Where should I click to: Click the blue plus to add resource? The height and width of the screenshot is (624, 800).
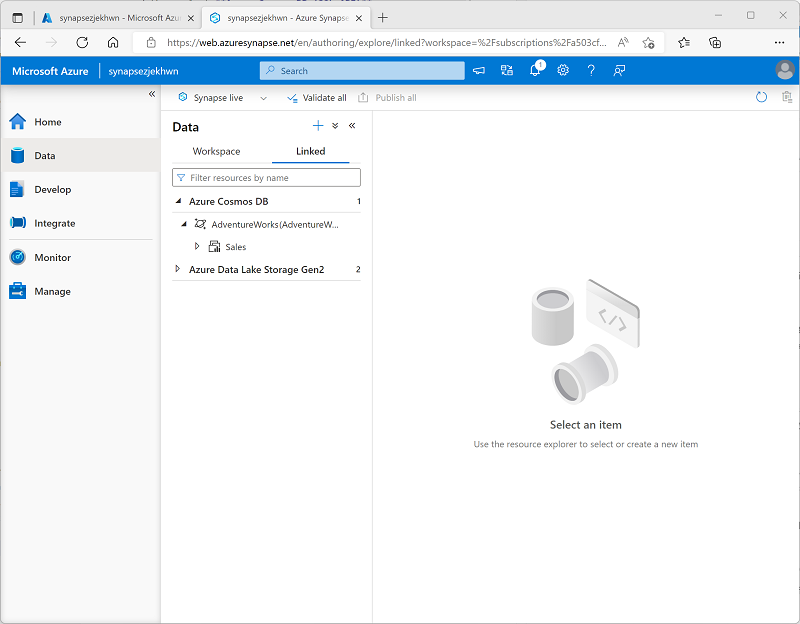click(318, 126)
